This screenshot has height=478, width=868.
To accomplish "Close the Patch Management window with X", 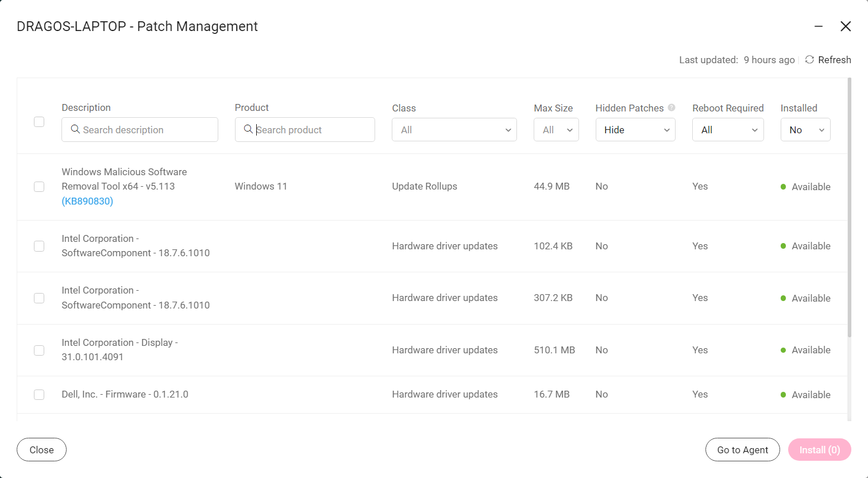I will (846, 26).
